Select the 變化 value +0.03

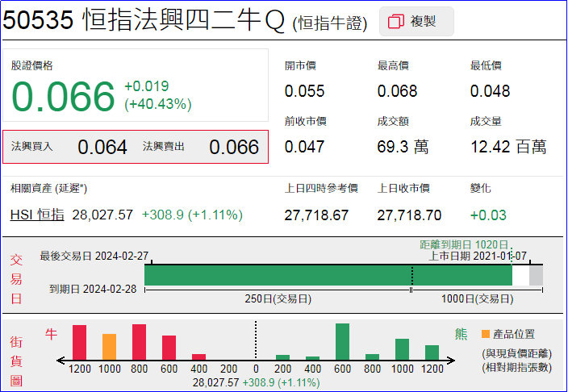488,215
